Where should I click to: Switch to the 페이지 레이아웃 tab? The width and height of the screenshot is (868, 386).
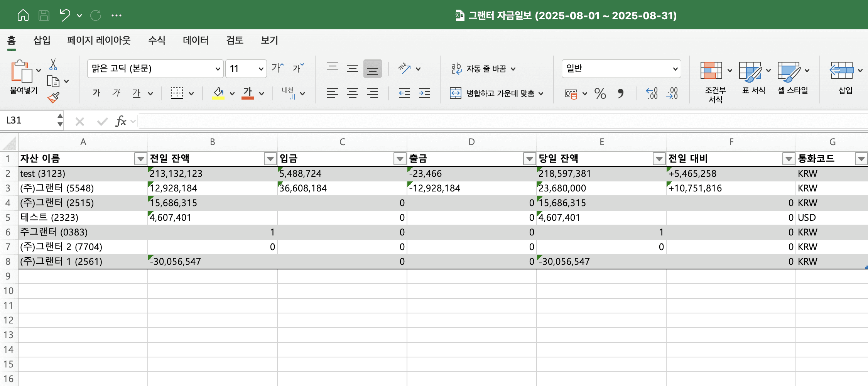point(99,40)
